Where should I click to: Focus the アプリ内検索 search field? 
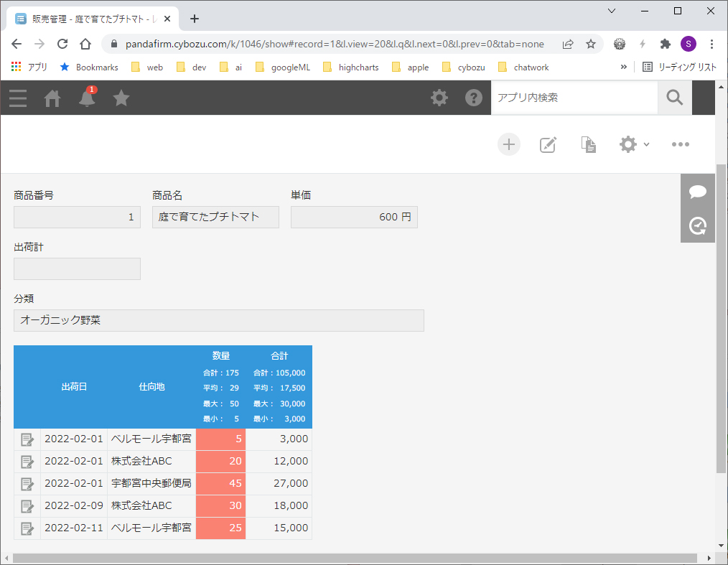coord(574,98)
